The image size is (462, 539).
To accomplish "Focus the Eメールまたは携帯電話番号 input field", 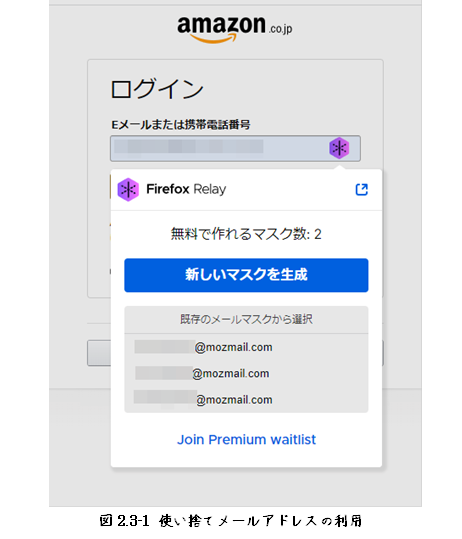I will tap(235, 148).
